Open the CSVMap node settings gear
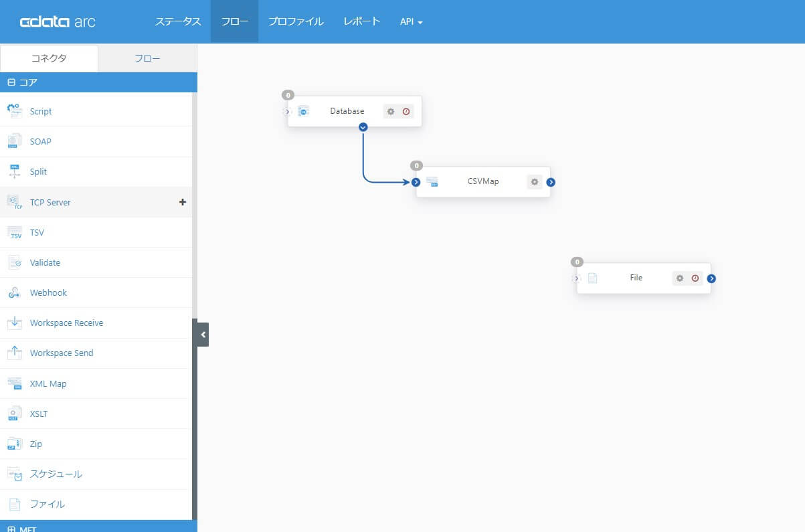The height and width of the screenshot is (532, 805). [534, 181]
